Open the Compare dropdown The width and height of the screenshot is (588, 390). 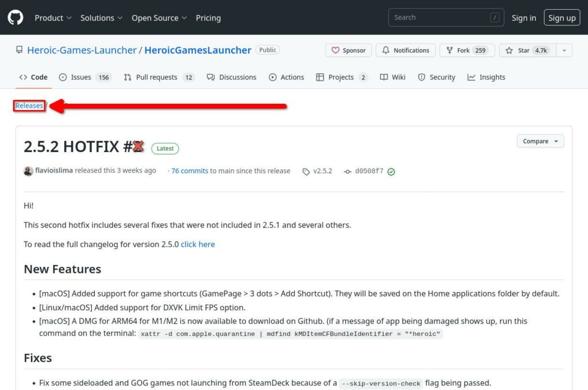[x=540, y=141]
